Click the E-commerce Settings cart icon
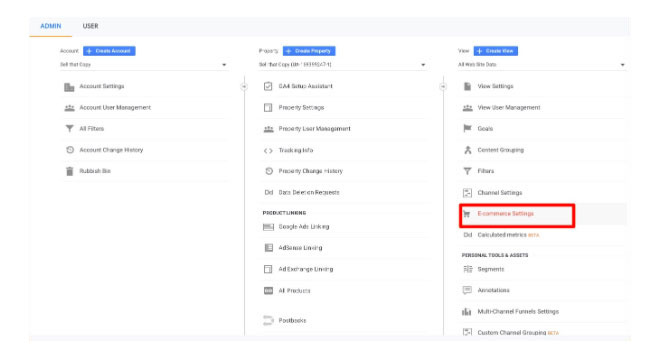The height and width of the screenshot is (361, 665). [467, 214]
